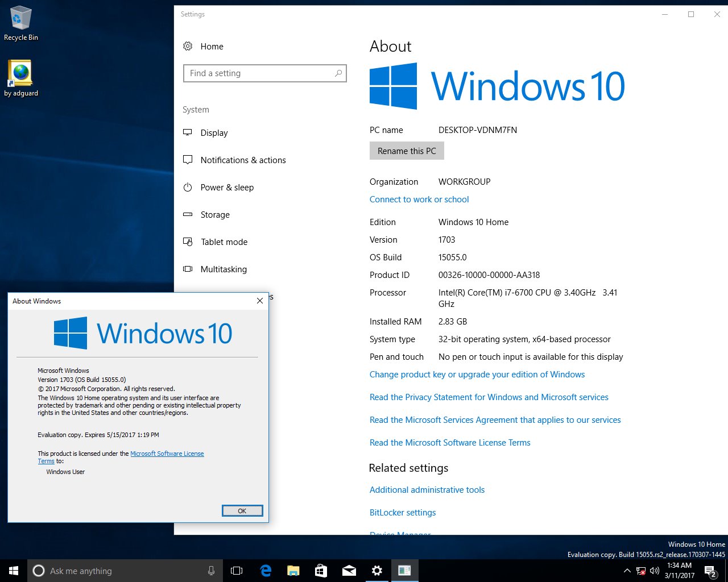Click the Home gear icon

(x=188, y=47)
